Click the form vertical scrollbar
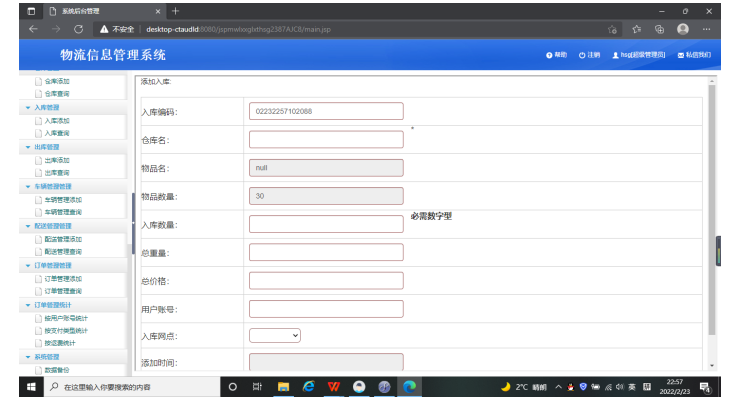Image resolution: width=741 pixels, height=405 pixels. pyautogui.click(x=712, y=210)
